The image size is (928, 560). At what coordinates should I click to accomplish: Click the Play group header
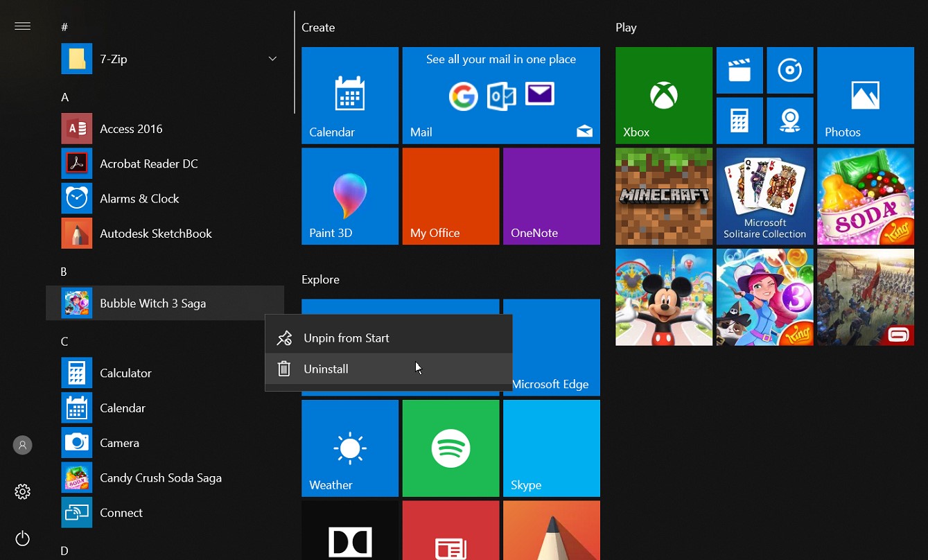click(626, 28)
